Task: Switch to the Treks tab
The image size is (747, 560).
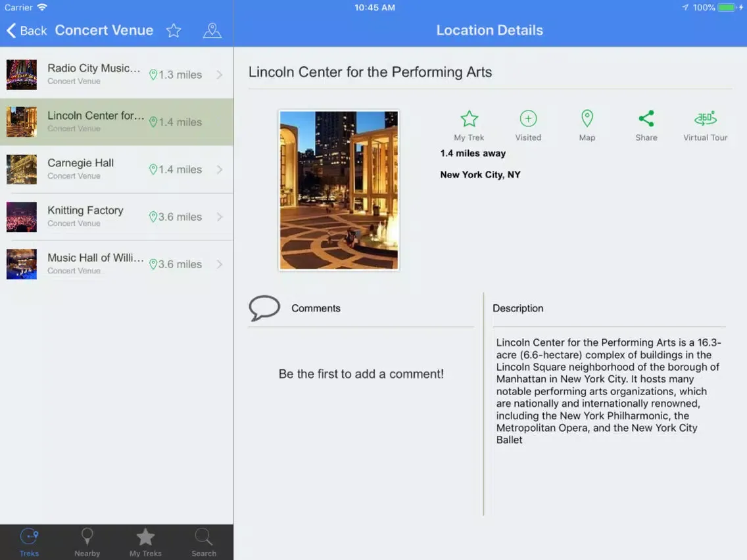Action: coord(29,542)
